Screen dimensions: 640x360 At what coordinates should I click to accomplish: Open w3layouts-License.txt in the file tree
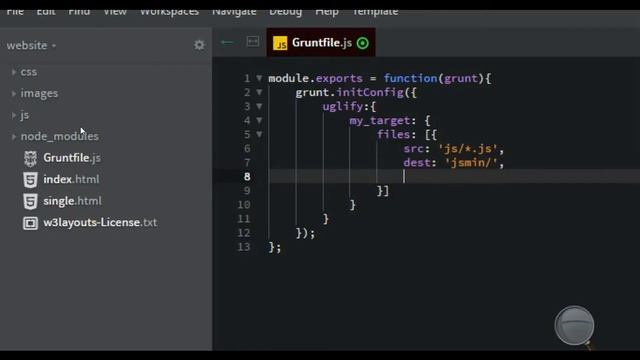[100, 222]
